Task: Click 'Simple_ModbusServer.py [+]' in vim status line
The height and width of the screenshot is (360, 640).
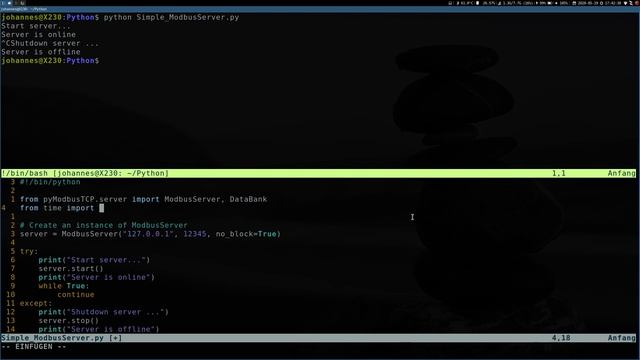Action: (62, 338)
